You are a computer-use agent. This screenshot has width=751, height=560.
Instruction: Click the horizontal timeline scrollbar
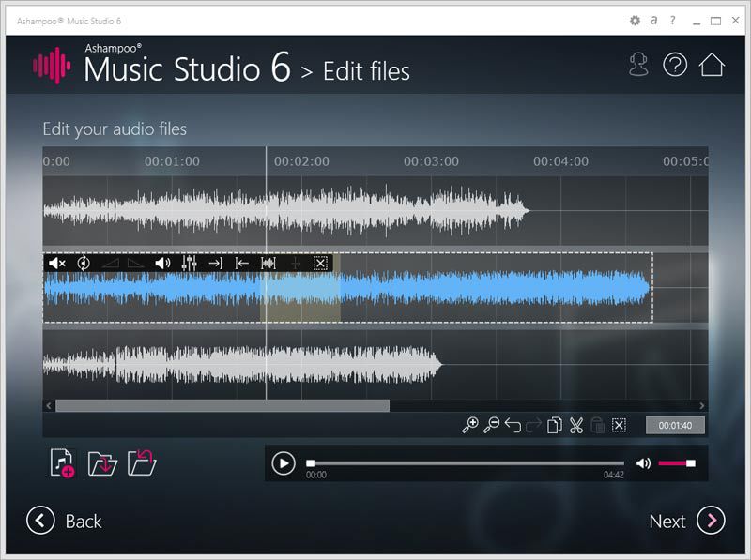(375, 406)
